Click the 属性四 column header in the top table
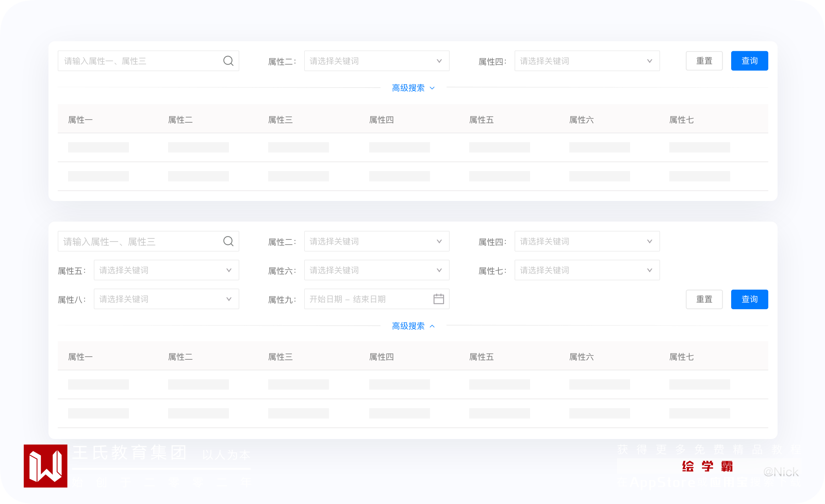 tap(381, 120)
